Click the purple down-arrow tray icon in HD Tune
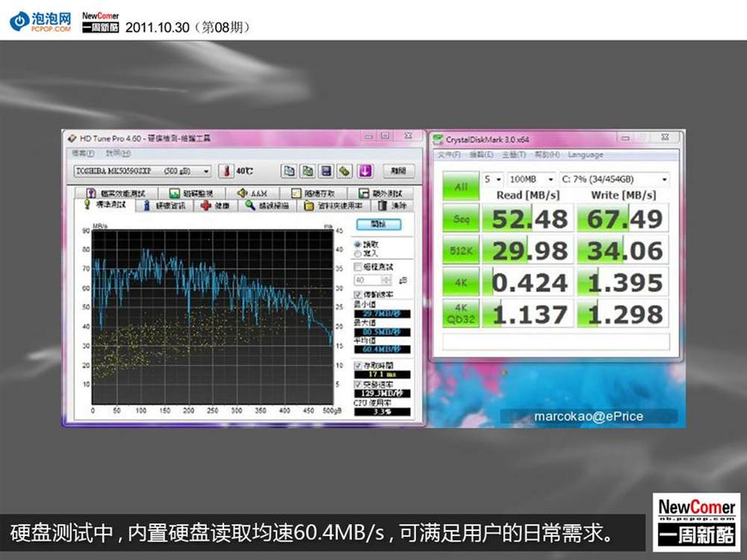747x560 pixels. click(365, 171)
